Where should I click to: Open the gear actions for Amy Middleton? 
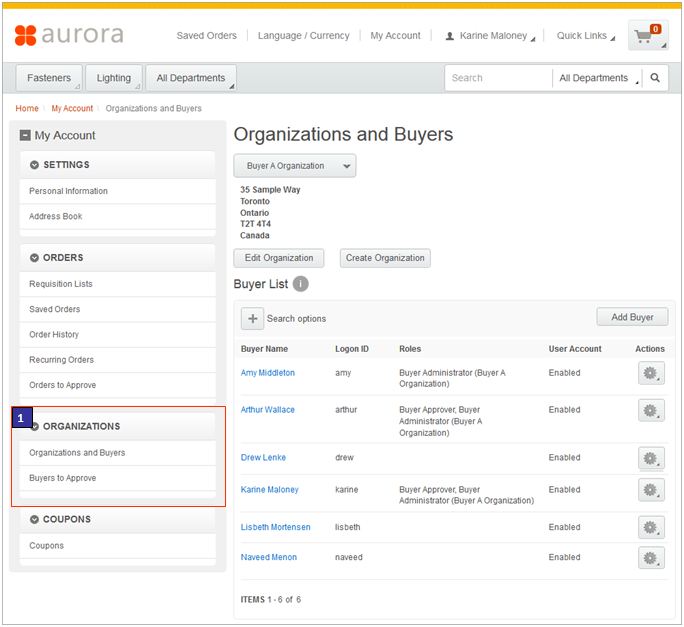coord(651,373)
